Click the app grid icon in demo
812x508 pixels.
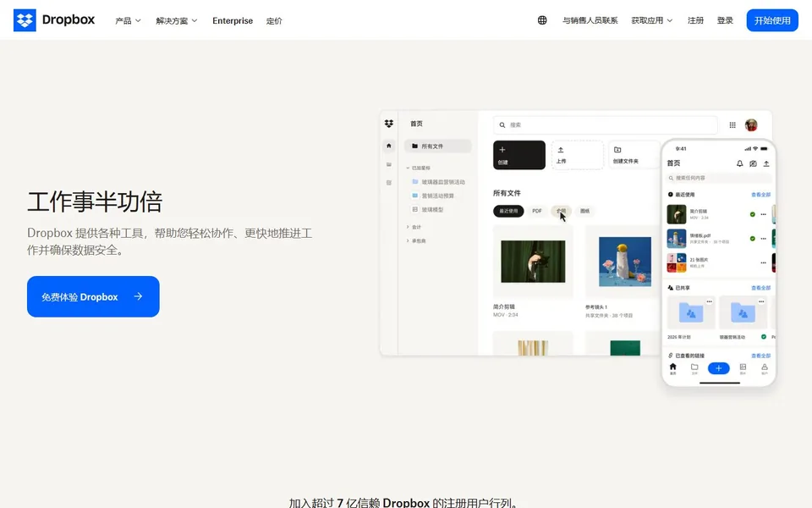click(x=732, y=125)
